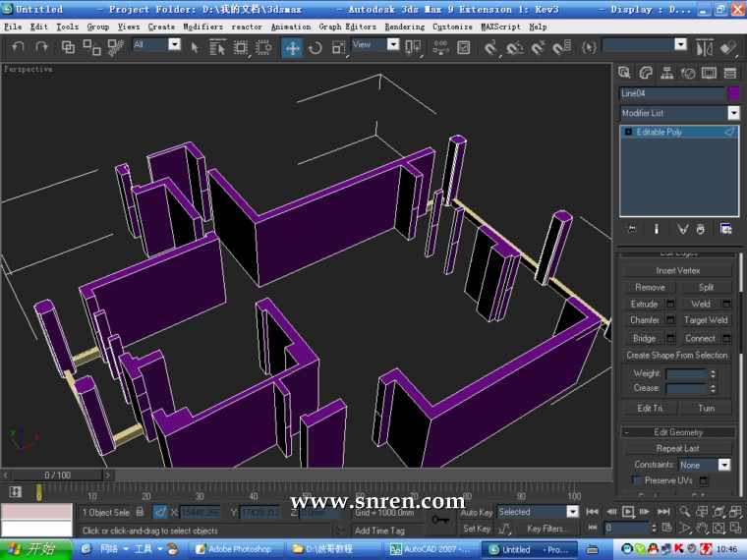Open the Modifiers menu
This screenshot has width=747, height=560.
pos(202,27)
